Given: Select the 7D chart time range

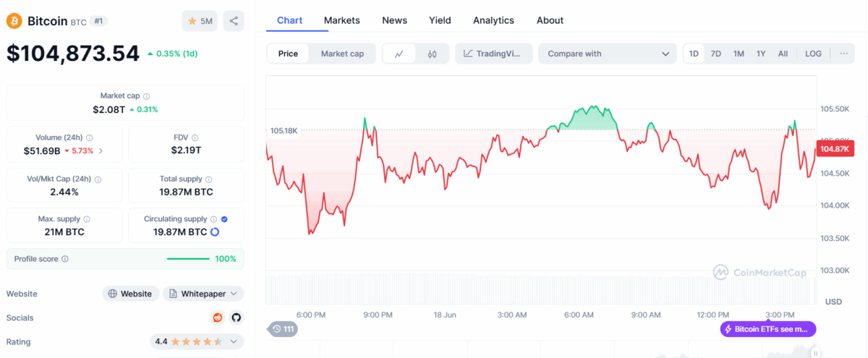Looking at the screenshot, I should tap(715, 54).
